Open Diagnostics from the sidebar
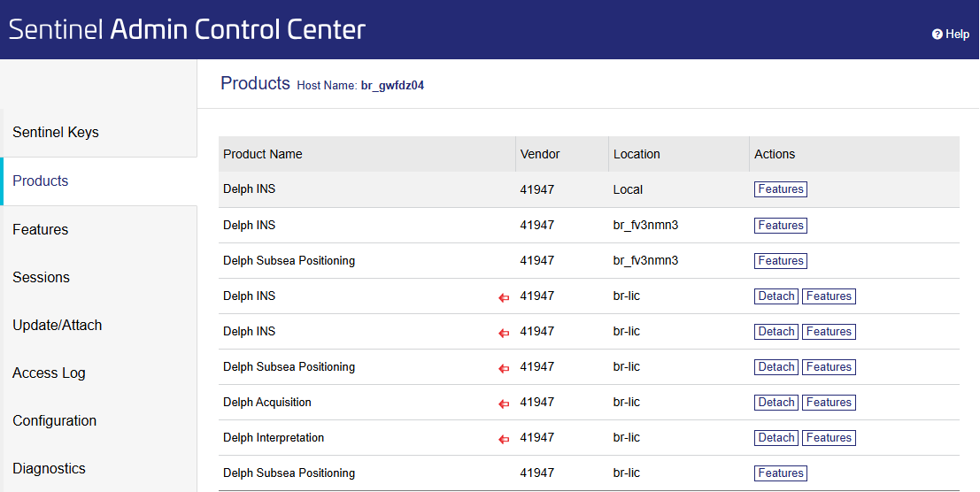 (x=49, y=469)
